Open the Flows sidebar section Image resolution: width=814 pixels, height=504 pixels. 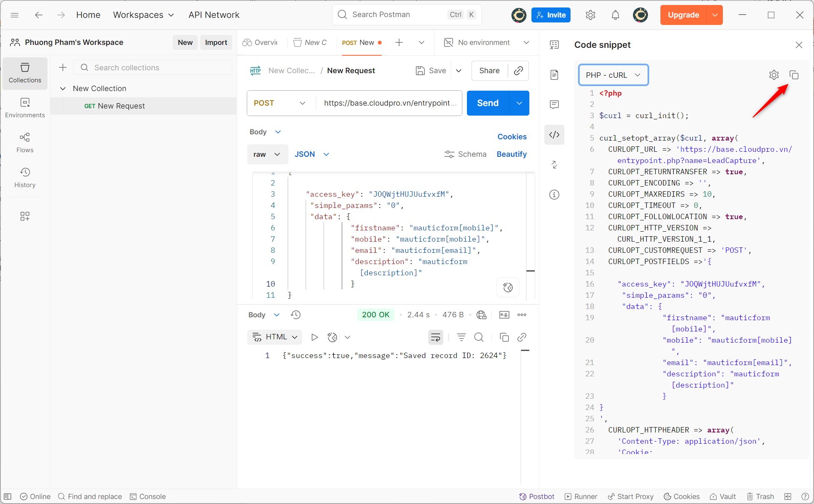point(25,143)
